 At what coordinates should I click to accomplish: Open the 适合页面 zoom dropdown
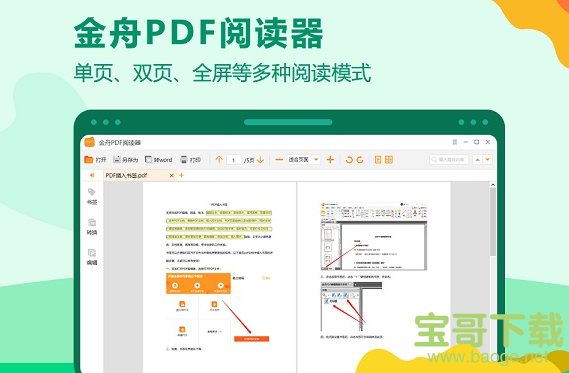click(304, 160)
